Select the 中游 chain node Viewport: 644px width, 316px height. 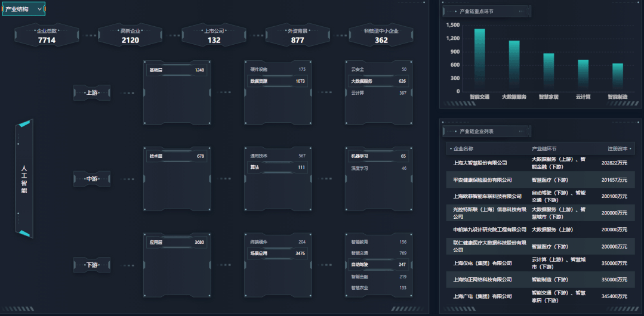point(92,179)
